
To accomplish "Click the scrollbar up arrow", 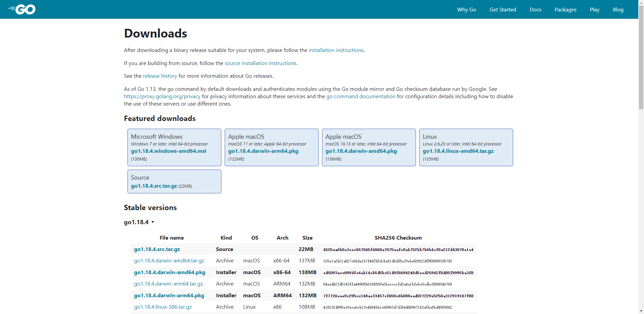I will (641, 3).
